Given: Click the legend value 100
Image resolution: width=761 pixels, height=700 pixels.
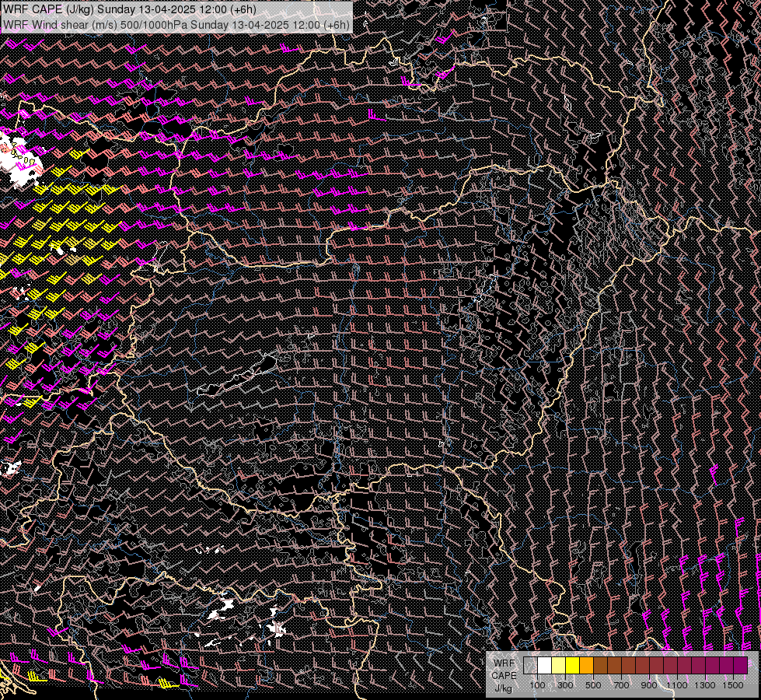Looking at the screenshot, I should (537, 685).
